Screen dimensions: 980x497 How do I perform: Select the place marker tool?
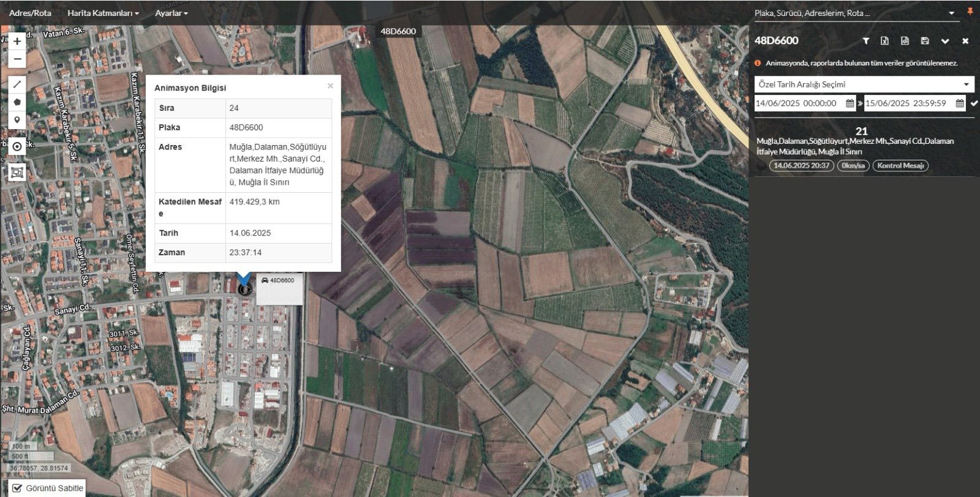pyautogui.click(x=17, y=120)
